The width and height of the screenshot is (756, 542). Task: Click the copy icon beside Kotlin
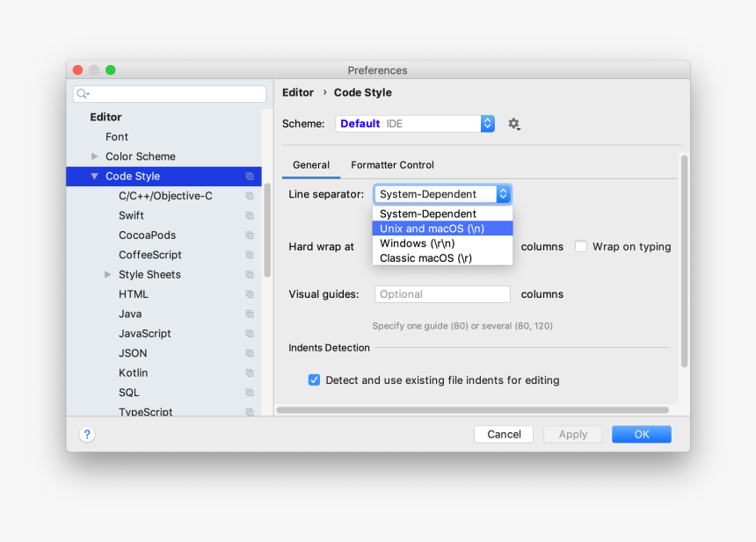coord(250,373)
